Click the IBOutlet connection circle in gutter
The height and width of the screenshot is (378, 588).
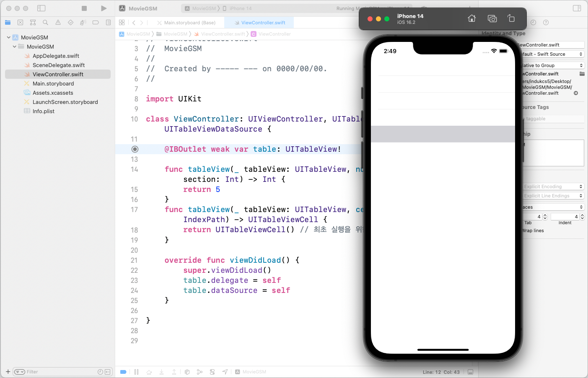135,149
